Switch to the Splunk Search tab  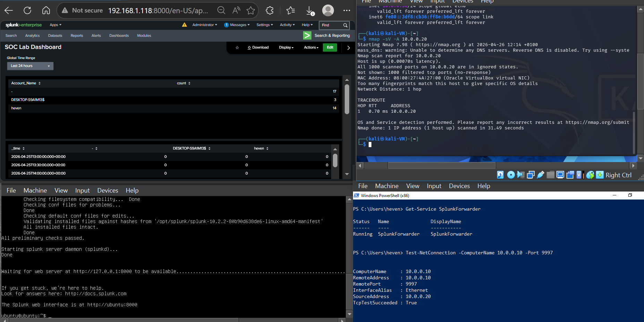[11, 36]
